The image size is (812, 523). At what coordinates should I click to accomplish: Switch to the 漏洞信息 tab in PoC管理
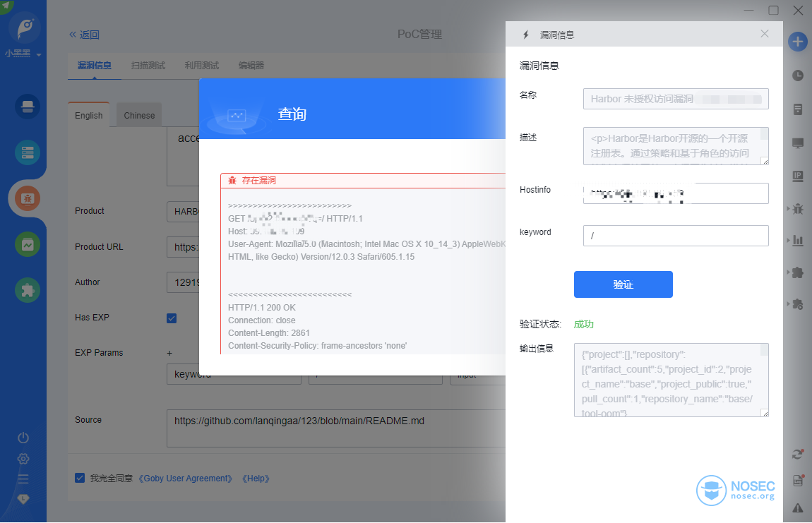click(x=94, y=66)
